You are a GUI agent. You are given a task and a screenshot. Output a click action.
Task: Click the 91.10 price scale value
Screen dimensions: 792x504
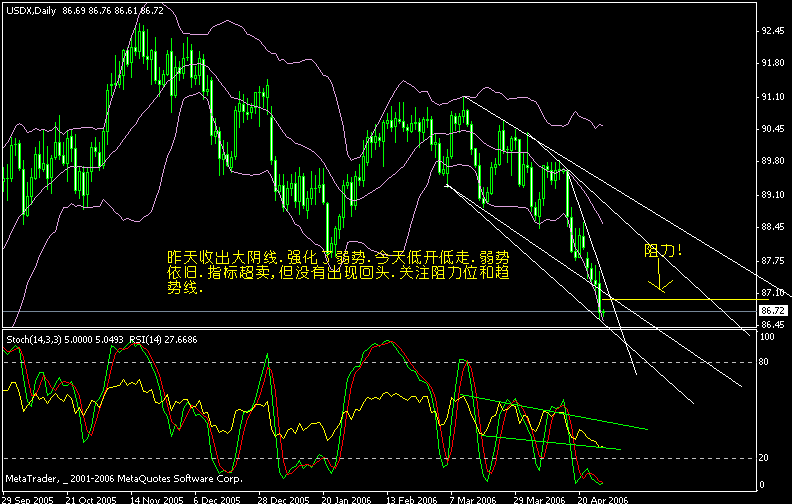pos(773,97)
